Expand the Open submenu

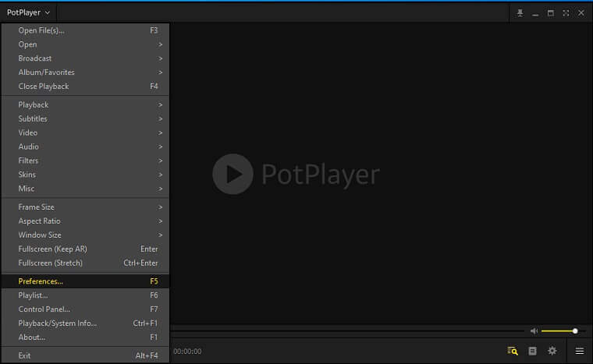point(86,44)
